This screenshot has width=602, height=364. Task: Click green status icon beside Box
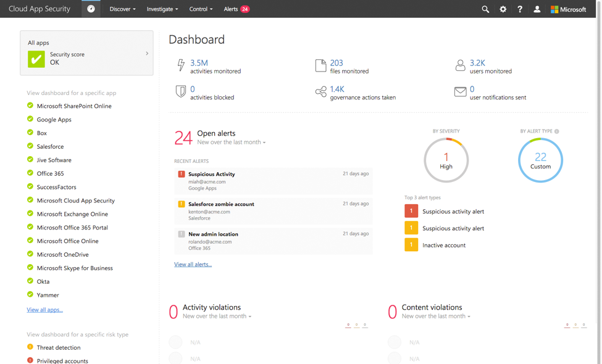point(30,132)
